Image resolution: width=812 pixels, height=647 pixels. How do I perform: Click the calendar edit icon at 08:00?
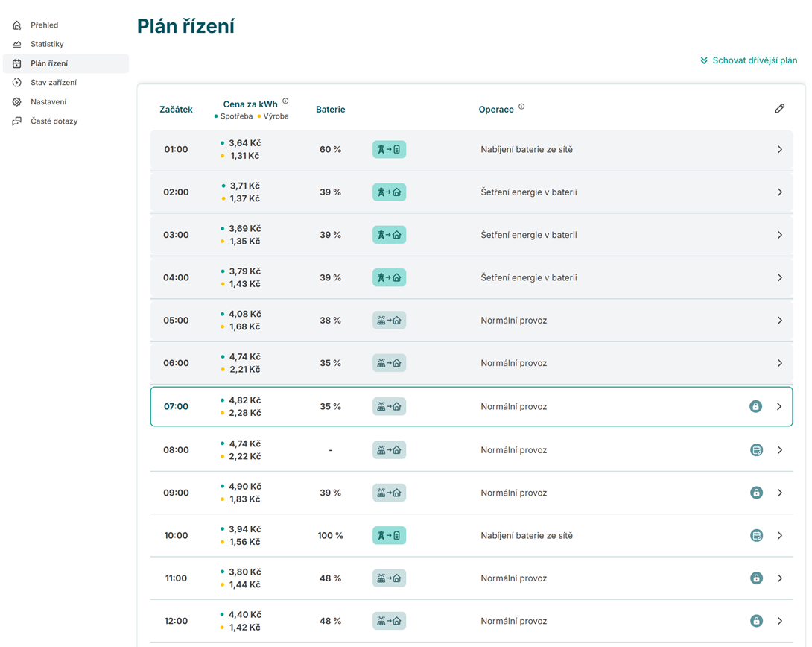pos(756,450)
